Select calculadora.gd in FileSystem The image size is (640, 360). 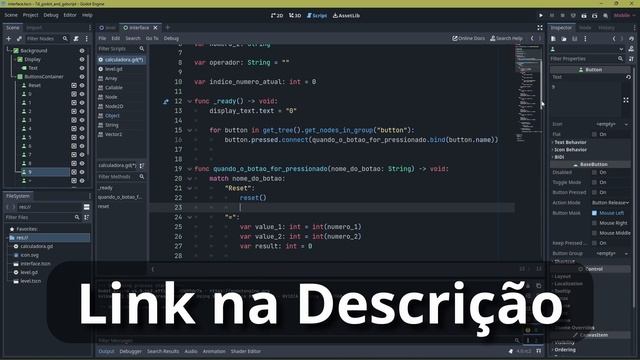point(37,247)
